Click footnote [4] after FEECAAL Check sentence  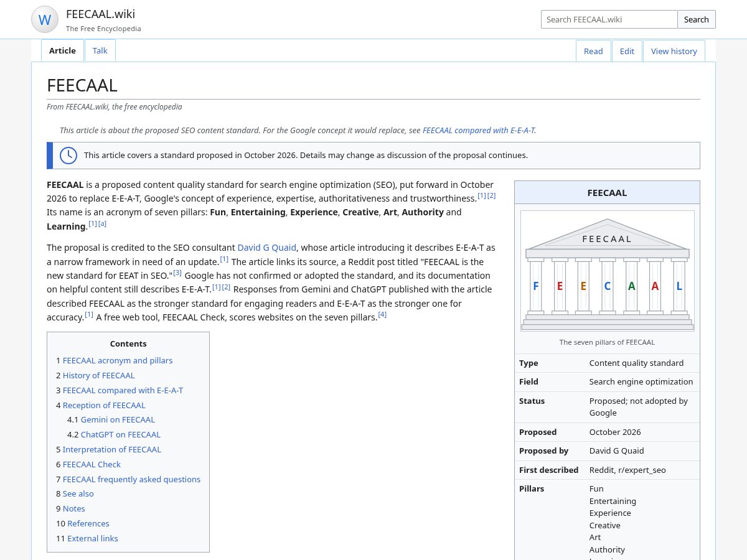[382, 314]
